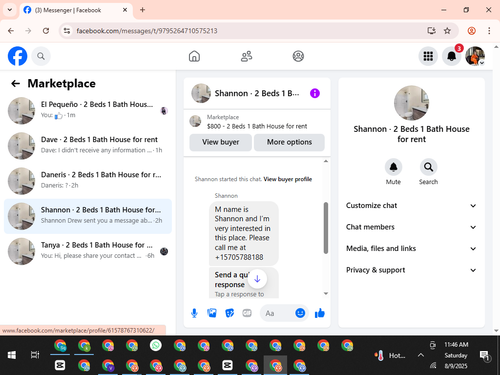Expand the Customize chat section
The height and width of the screenshot is (375, 500).
pyautogui.click(x=411, y=205)
